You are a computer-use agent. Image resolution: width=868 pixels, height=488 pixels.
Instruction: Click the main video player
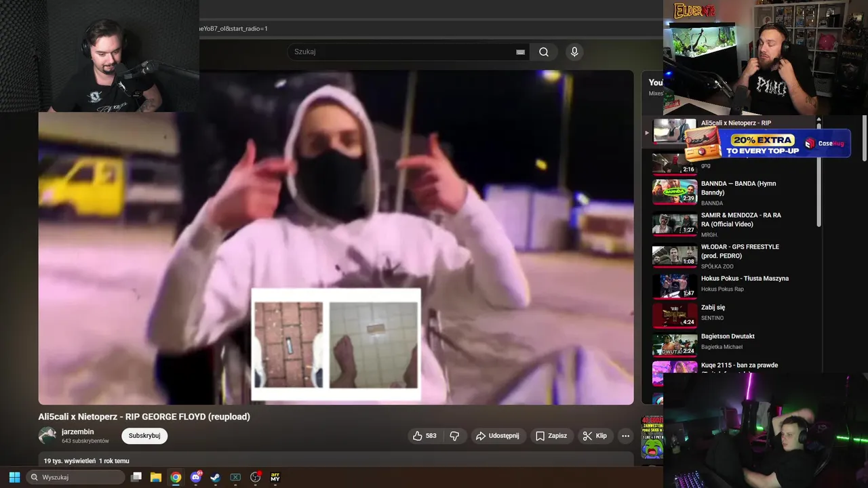click(x=336, y=237)
